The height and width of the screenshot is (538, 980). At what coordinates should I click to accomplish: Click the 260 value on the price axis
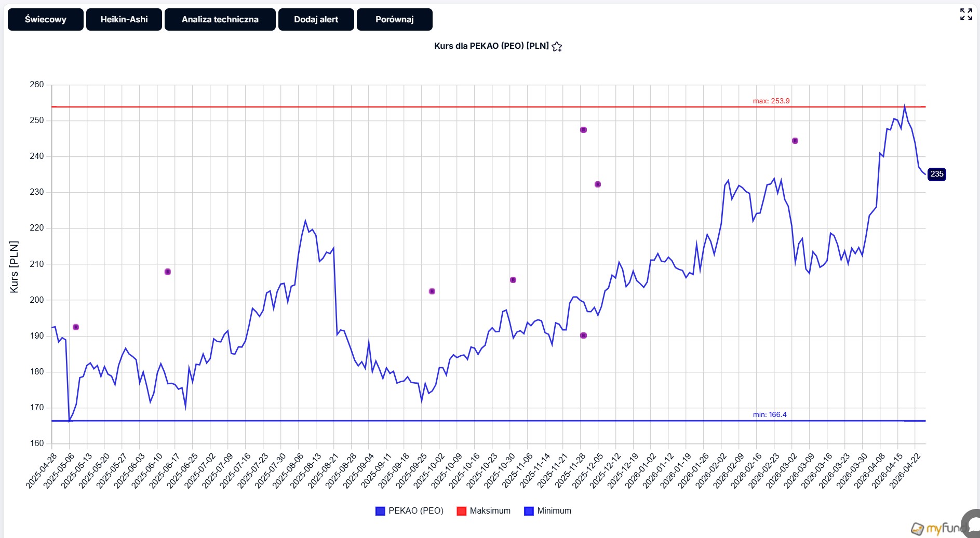(x=37, y=85)
